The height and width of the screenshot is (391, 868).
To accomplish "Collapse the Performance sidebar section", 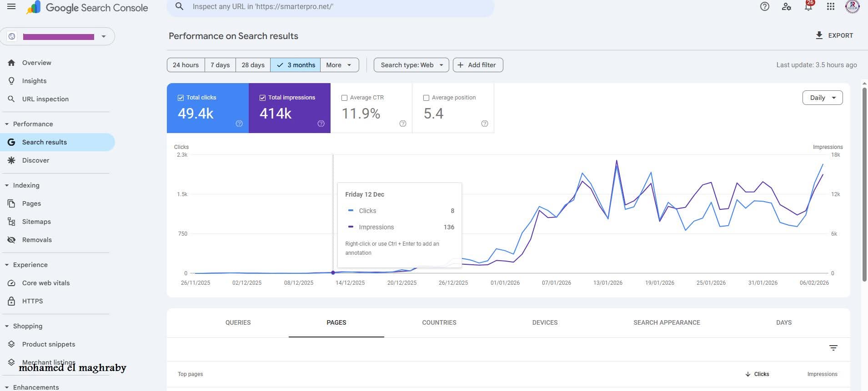I will point(7,124).
